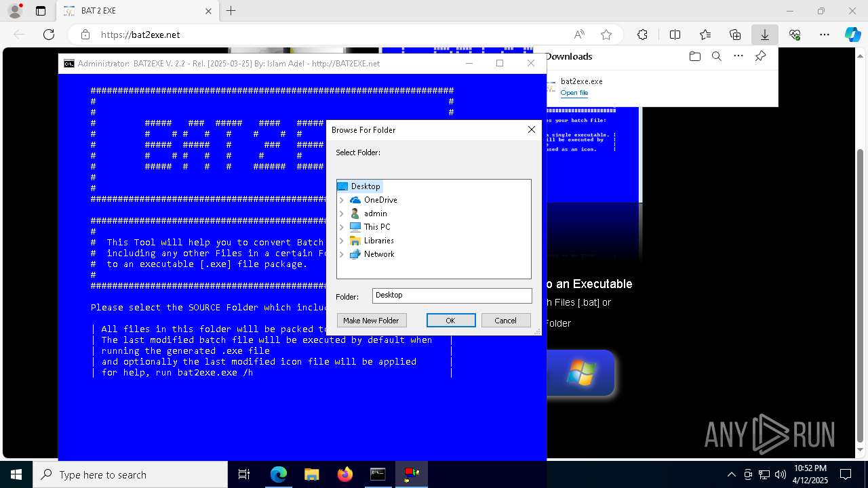This screenshot has height=488, width=868.
Task: Select Desktop in folder tree
Action: tap(366, 186)
